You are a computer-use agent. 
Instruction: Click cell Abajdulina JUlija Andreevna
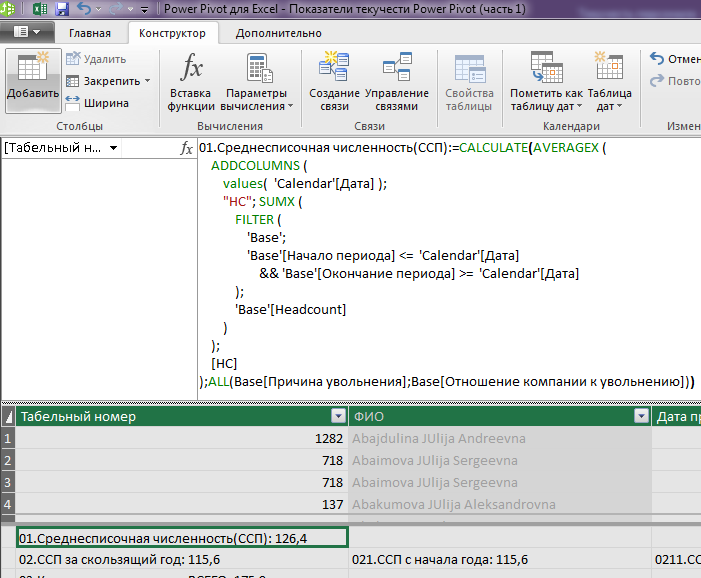click(x=500, y=439)
